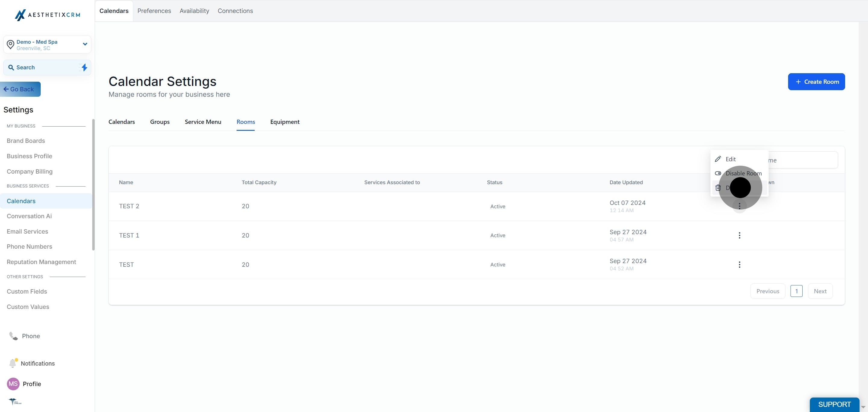Image resolution: width=868 pixels, height=412 pixels.
Task: Click the TEST 1 room name
Action: click(x=129, y=235)
